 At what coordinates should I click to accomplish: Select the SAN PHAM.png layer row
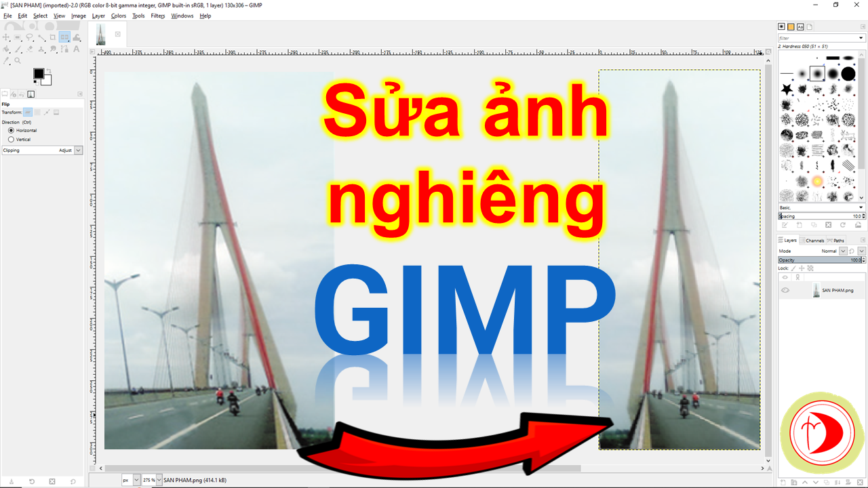tap(822, 290)
